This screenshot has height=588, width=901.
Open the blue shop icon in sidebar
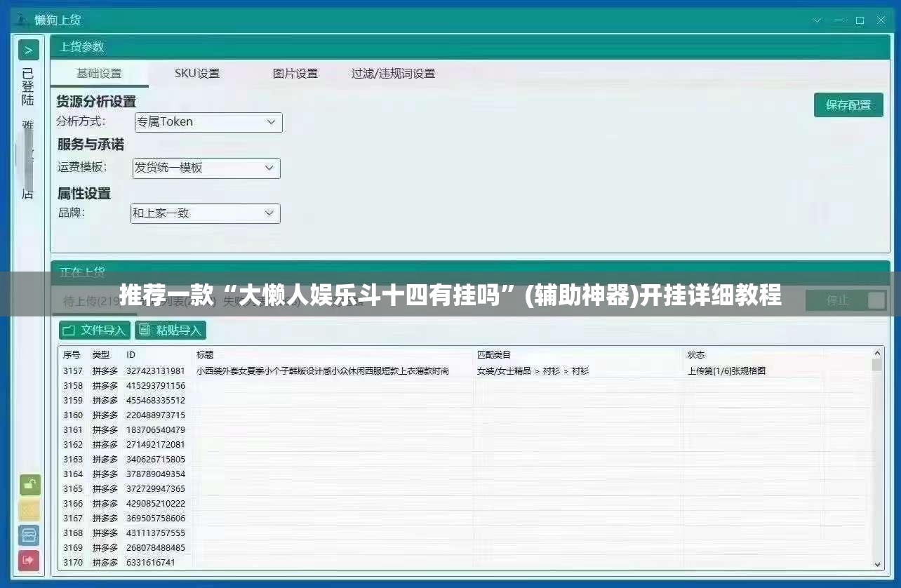point(29,535)
